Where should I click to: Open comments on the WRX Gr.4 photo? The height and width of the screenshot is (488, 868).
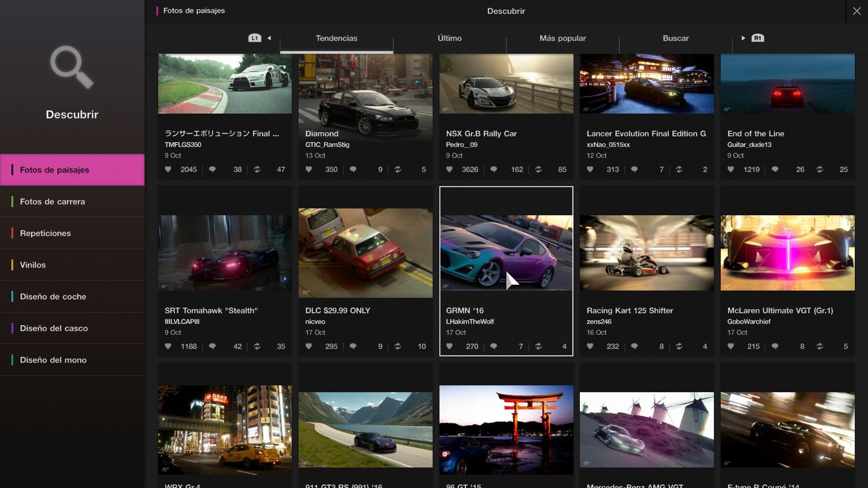click(212, 486)
